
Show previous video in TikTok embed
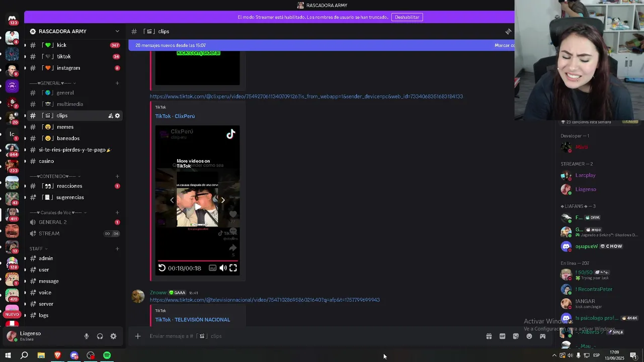[x=172, y=200]
